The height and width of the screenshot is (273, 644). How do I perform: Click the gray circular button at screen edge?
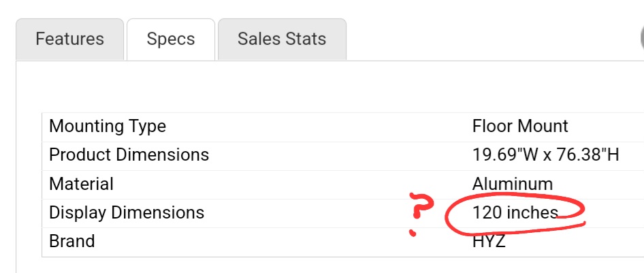642,37
